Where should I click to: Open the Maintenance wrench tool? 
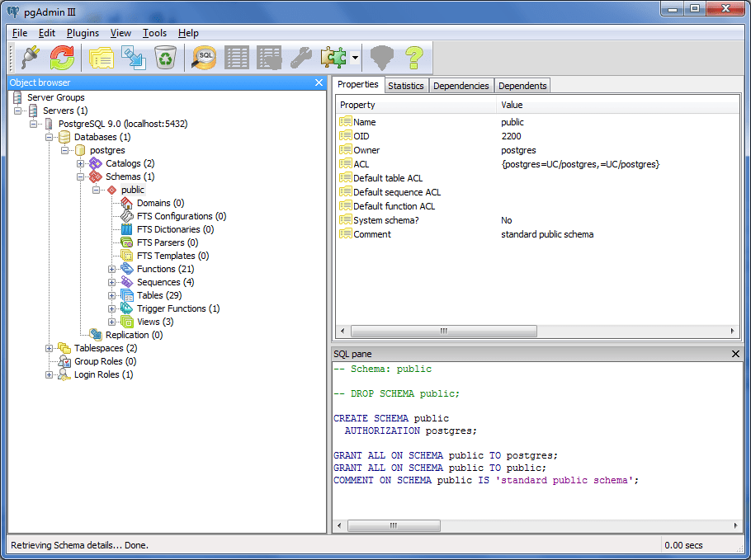[300, 58]
